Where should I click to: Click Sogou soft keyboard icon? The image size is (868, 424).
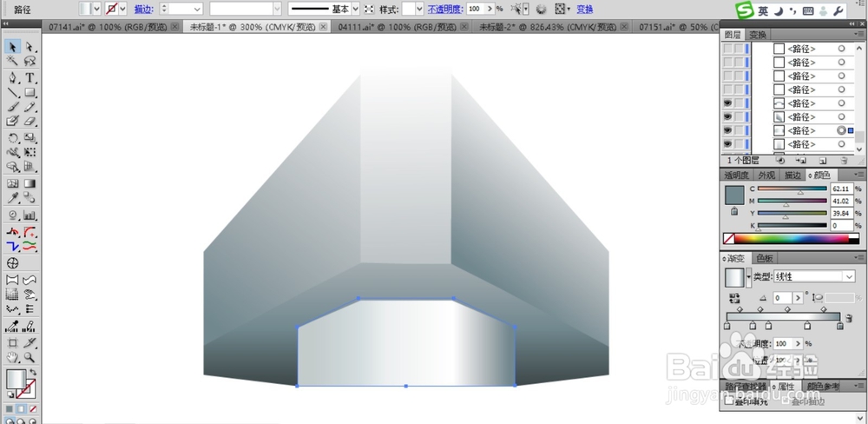[808, 10]
